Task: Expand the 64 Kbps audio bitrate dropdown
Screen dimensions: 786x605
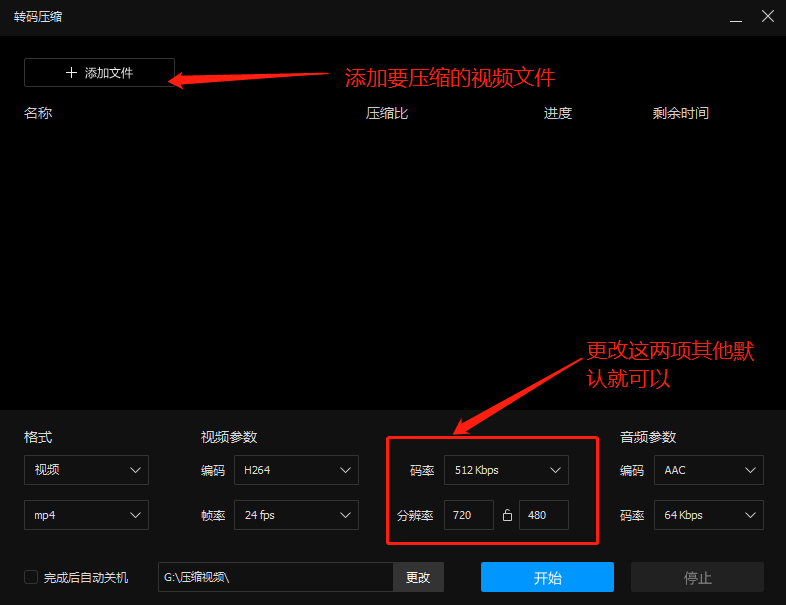Action: click(x=709, y=515)
